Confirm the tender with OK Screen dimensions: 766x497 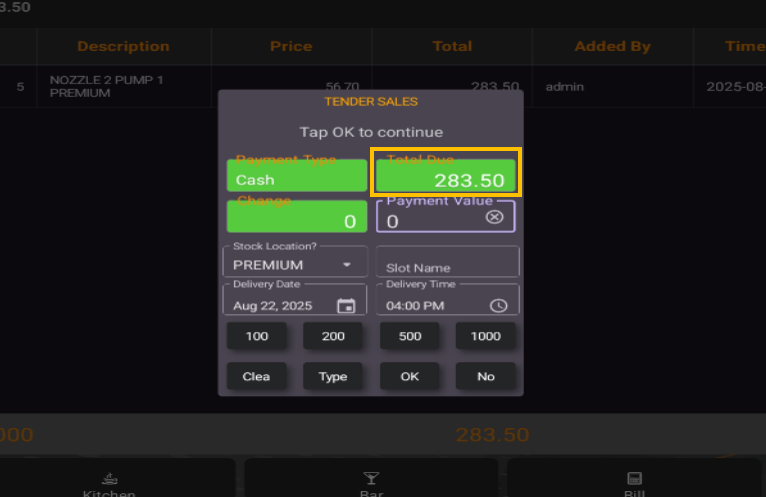[410, 376]
